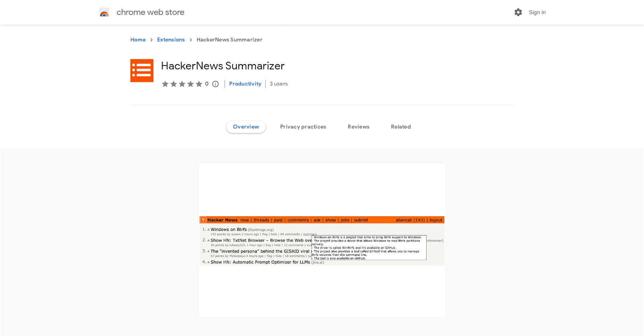Select the first rating star
This screenshot has height=336, width=644.
pos(165,84)
